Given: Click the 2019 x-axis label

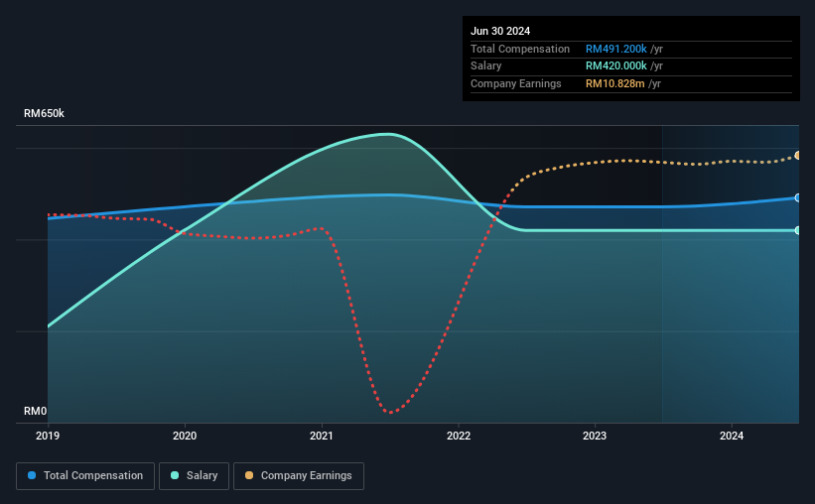Looking at the screenshot, I should coord(48,436).
